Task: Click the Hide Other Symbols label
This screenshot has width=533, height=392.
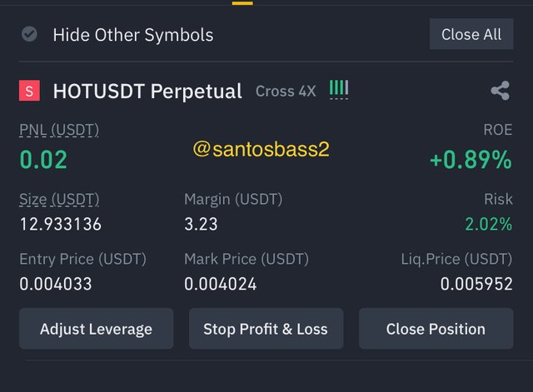Action: tap(133, 35)
